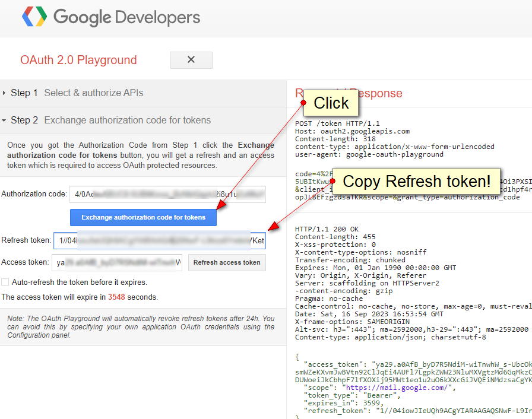Click the "Server: scaffolding on HTTPServer2" line
The image size is (532, 419).
367,284
